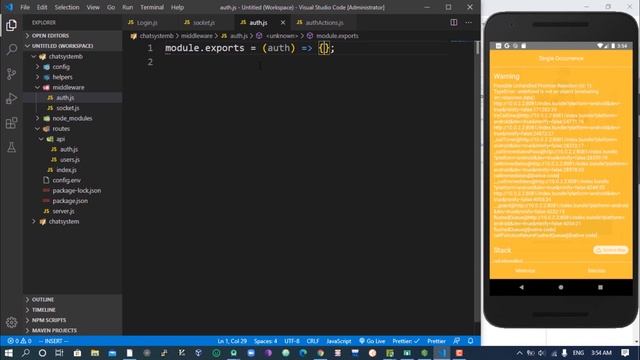This screenshot has width=640, height=360.
Task: Expand the Timeline section
Action: point(73,310)
